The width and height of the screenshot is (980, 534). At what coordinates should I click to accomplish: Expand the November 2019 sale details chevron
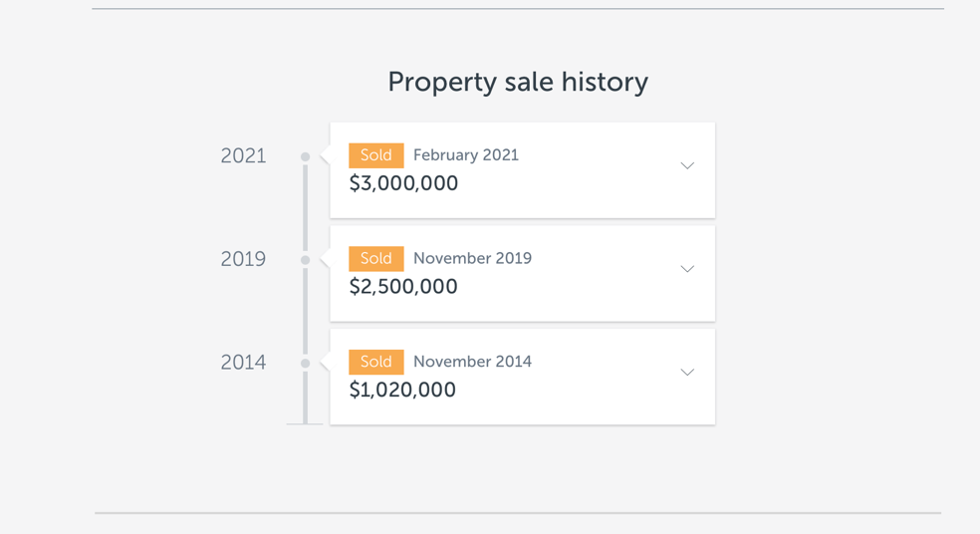[x=687, y=269]
